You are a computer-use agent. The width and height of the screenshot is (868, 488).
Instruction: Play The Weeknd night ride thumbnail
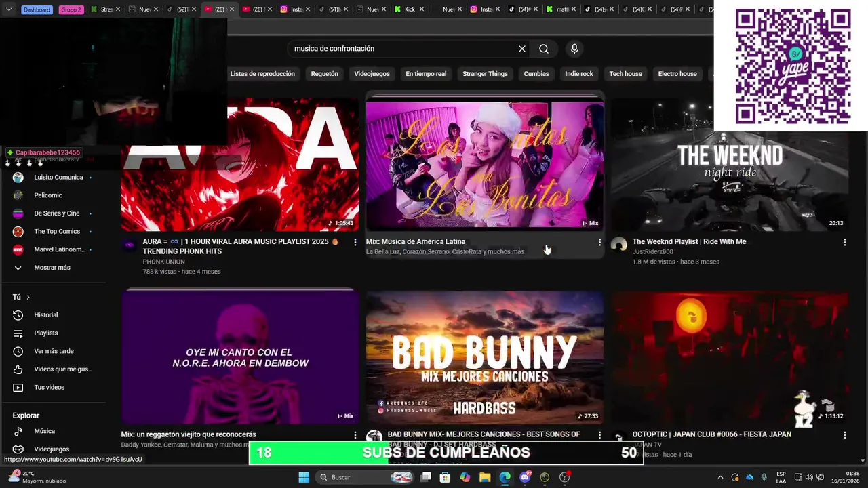[x=730, y=165]
